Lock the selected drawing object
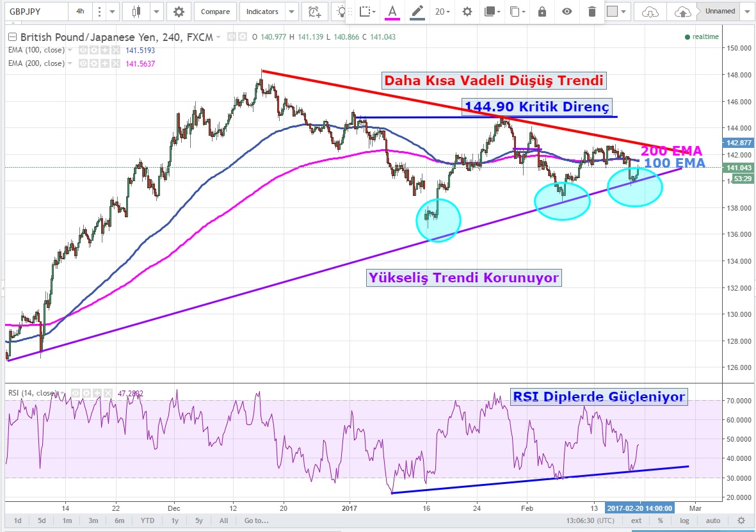The width and height of the screenshot is (756, 532). pyautogui.click(x=542, y=12)
